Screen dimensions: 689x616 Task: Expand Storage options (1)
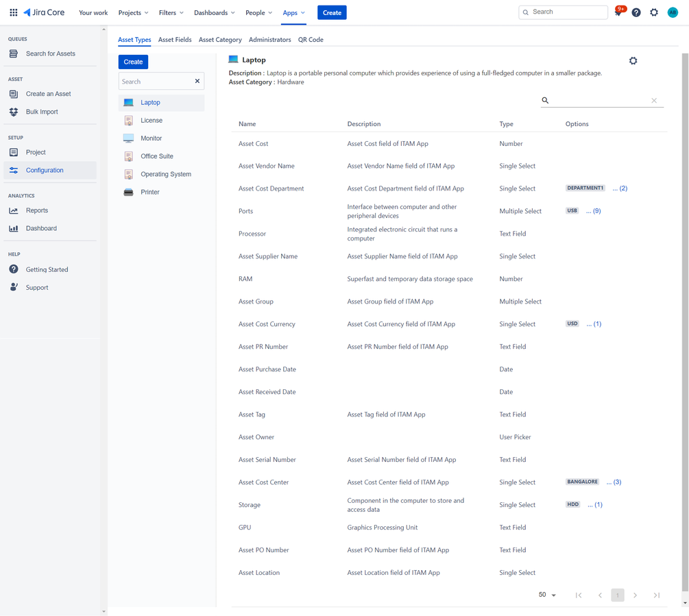click(595, 505)
